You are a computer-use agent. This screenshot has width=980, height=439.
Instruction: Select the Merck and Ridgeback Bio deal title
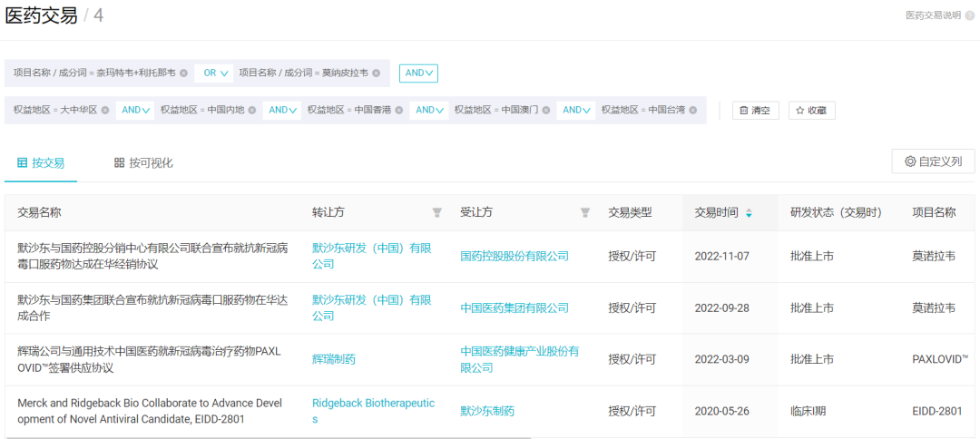148,411
